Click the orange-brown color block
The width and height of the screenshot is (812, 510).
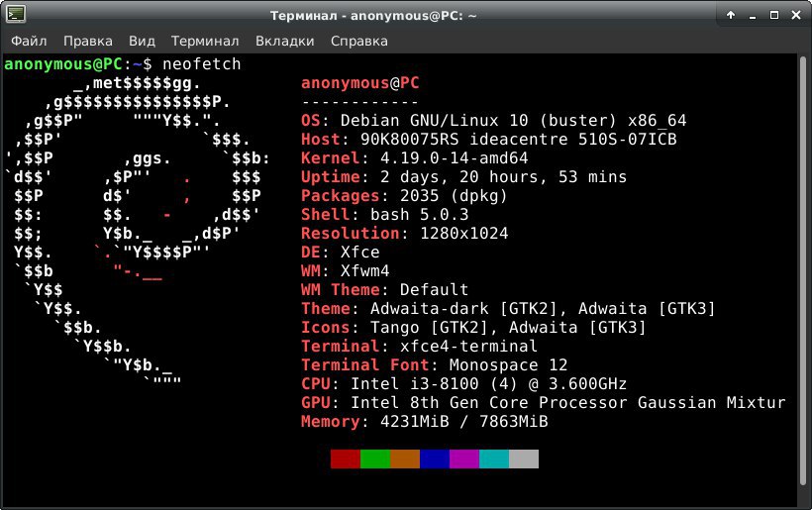pos(404,459)
